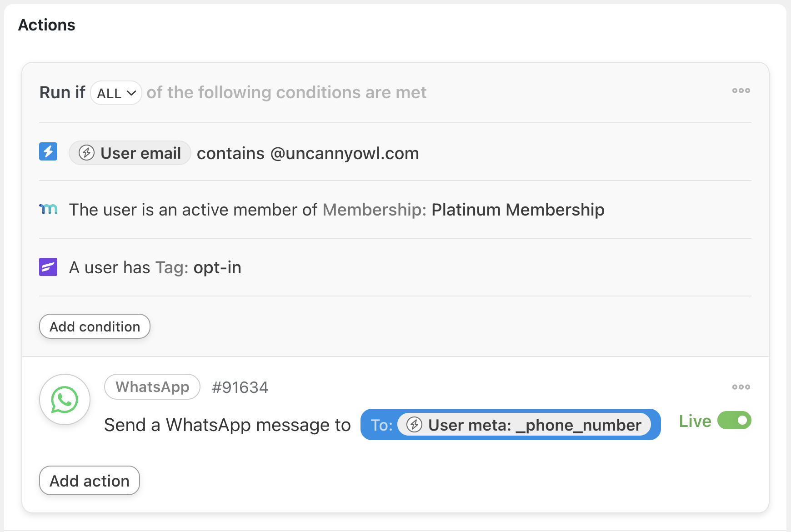The image size is (791, 532).
Task: Click the Add condition button
Action: tap(95, 326)
